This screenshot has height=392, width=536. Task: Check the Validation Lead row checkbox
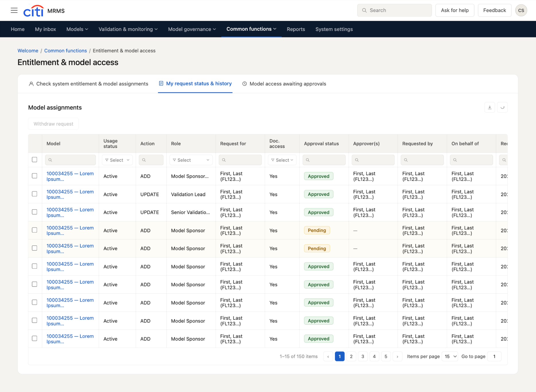coord(34,194)
